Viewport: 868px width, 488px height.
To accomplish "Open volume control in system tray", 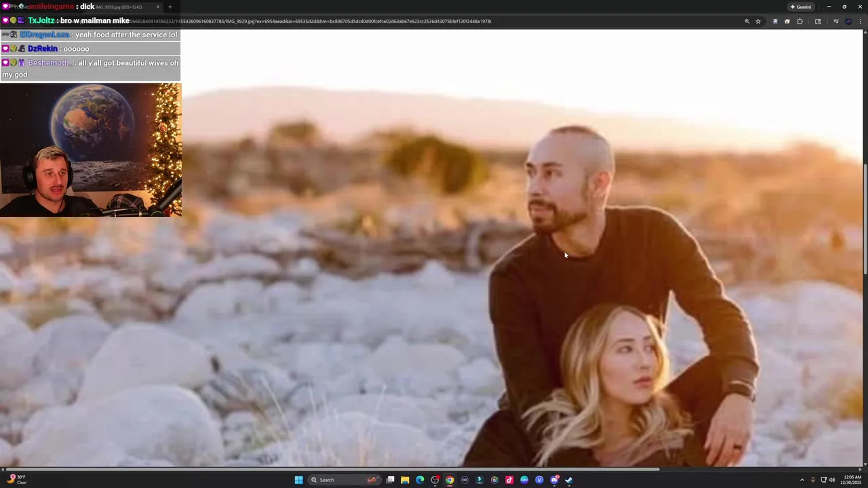I will coord(832,480).
